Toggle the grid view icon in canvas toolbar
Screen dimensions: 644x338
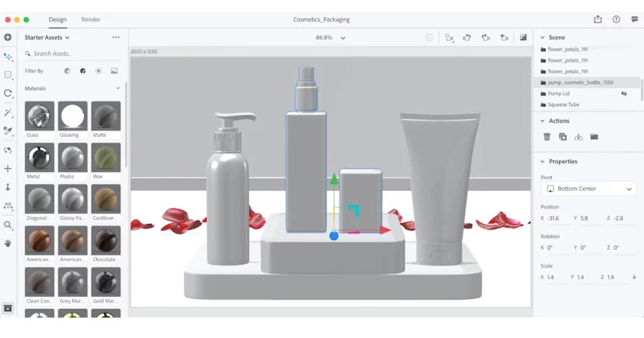[429, 37]
